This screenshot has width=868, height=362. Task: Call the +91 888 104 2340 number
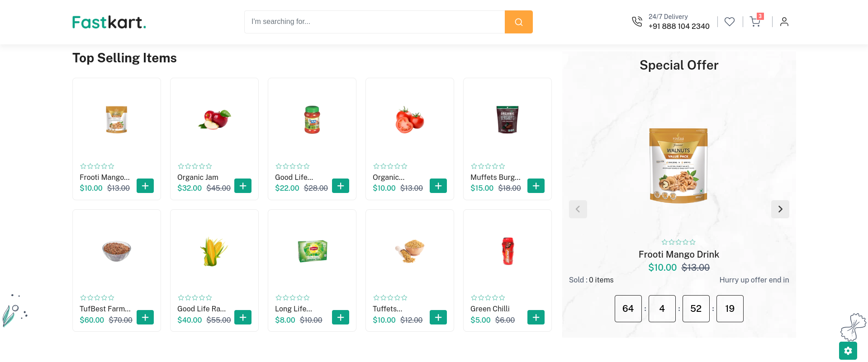(678, 26)
